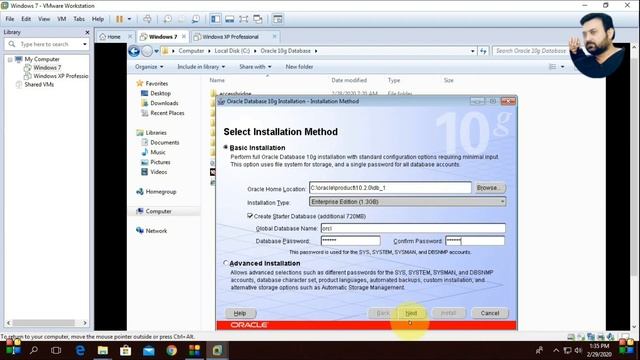
Task: Select the Basic Installation radio button
Action: point(226,147)
